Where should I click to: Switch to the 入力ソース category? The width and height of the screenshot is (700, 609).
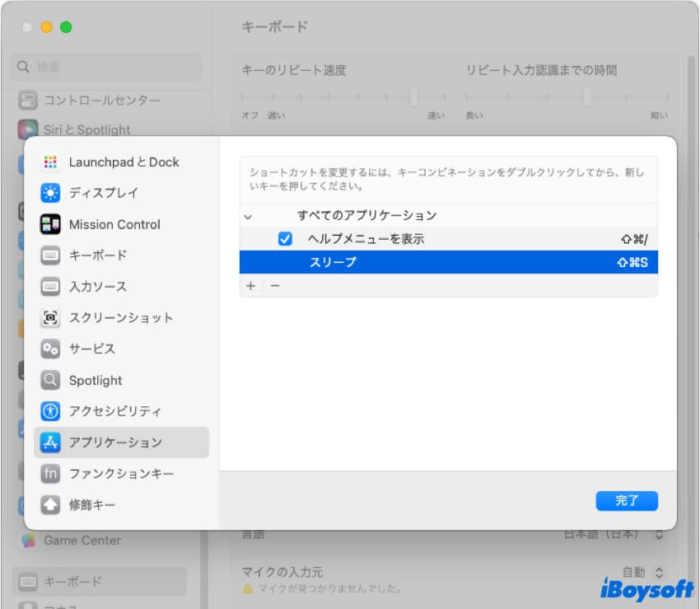(97, 287)
